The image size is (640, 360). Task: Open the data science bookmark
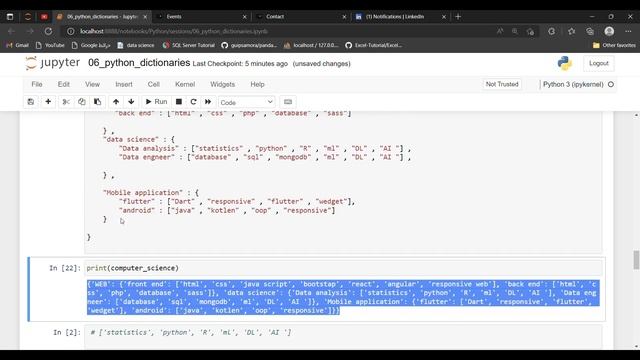pos(136,45)
